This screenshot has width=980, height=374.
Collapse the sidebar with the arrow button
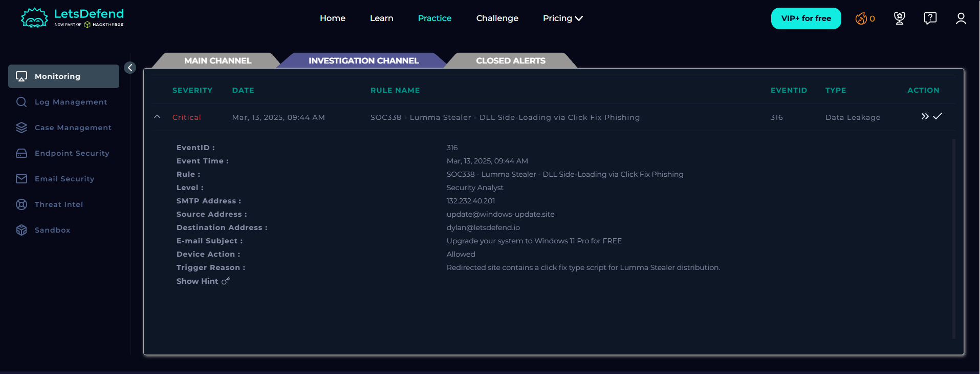tap(130, 68)
